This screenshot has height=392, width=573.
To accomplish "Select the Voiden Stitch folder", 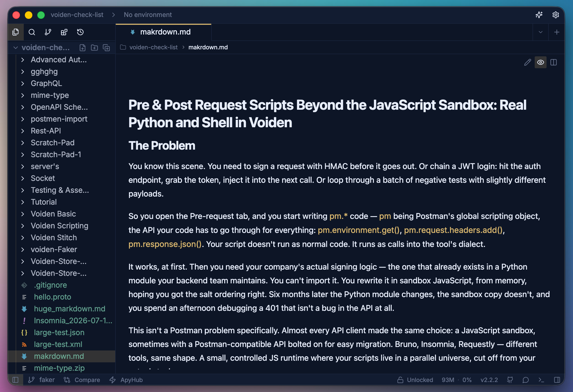I will click(x=62, y=238).
